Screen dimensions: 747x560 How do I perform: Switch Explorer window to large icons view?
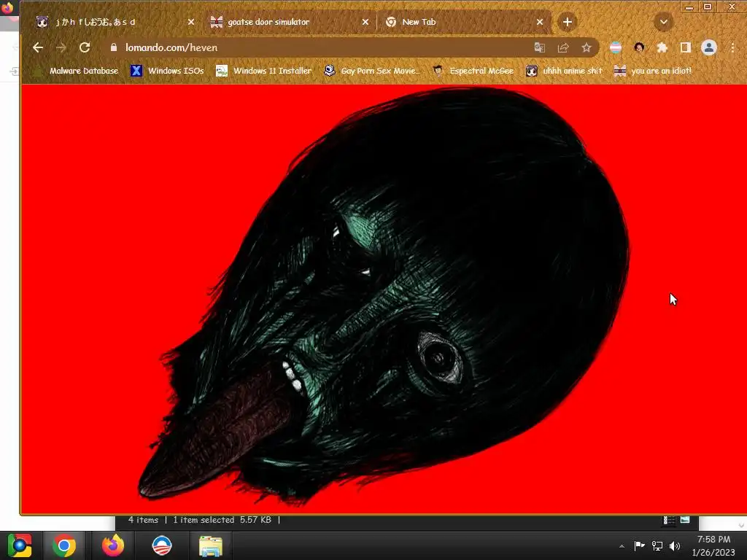point(685,519)
